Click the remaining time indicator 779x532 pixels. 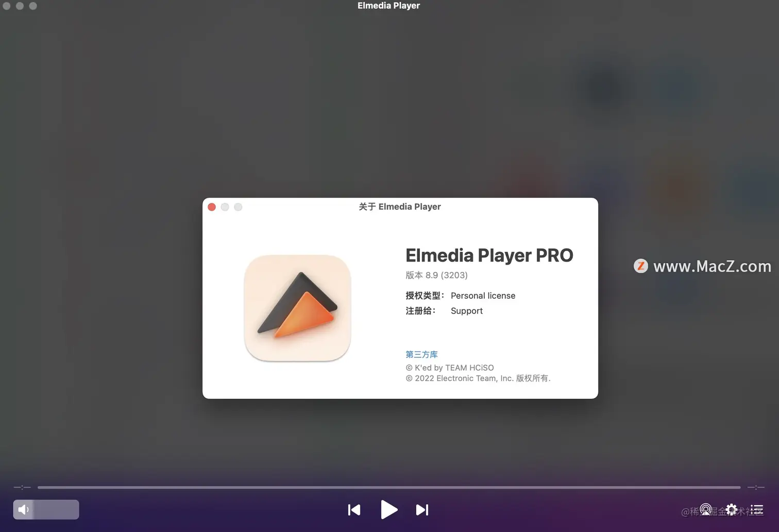pyautogui.click(x=756, y=487)
